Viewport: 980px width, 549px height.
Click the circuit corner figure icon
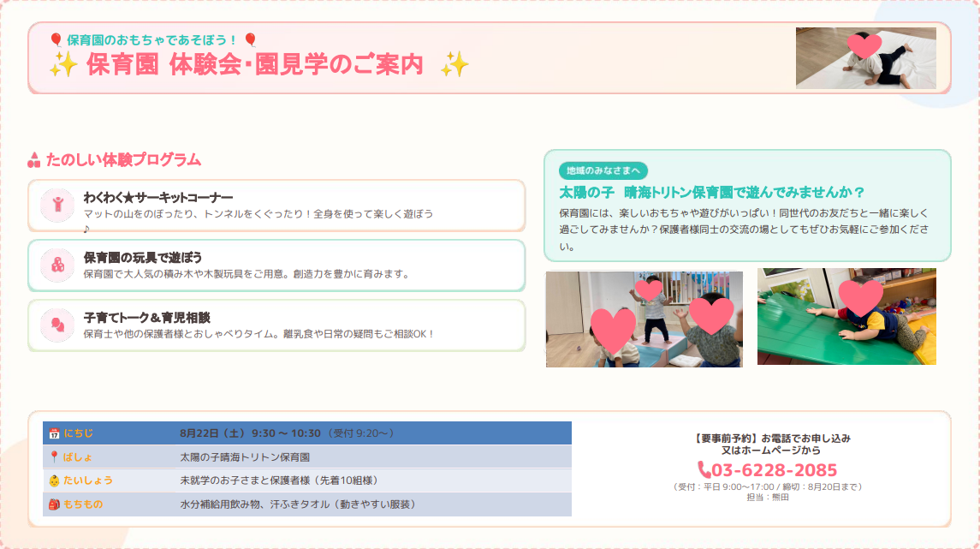(57, 205)
